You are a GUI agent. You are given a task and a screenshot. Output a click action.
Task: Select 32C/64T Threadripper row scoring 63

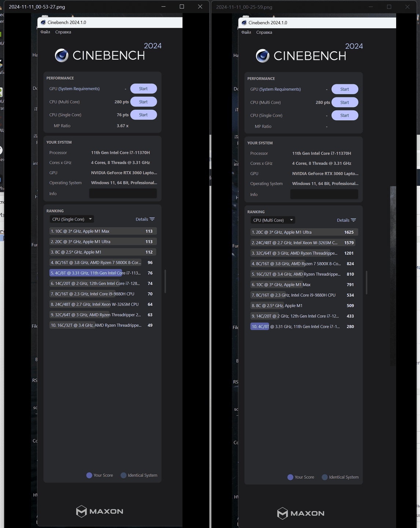pos(103,315)
